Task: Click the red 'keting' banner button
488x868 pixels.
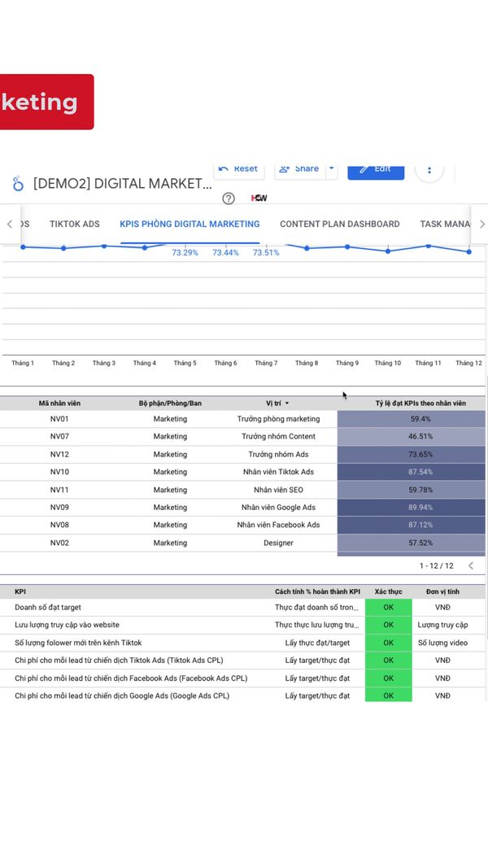Action: coord(46,102)
